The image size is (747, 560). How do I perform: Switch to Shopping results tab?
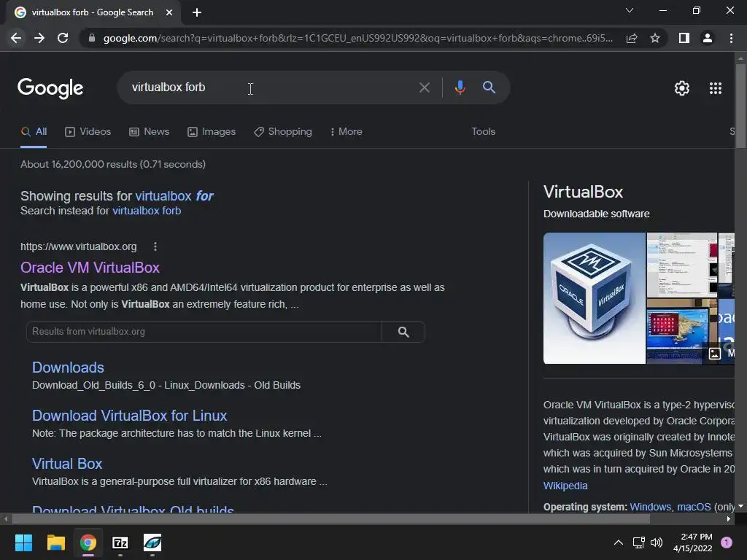coord(283,131)
